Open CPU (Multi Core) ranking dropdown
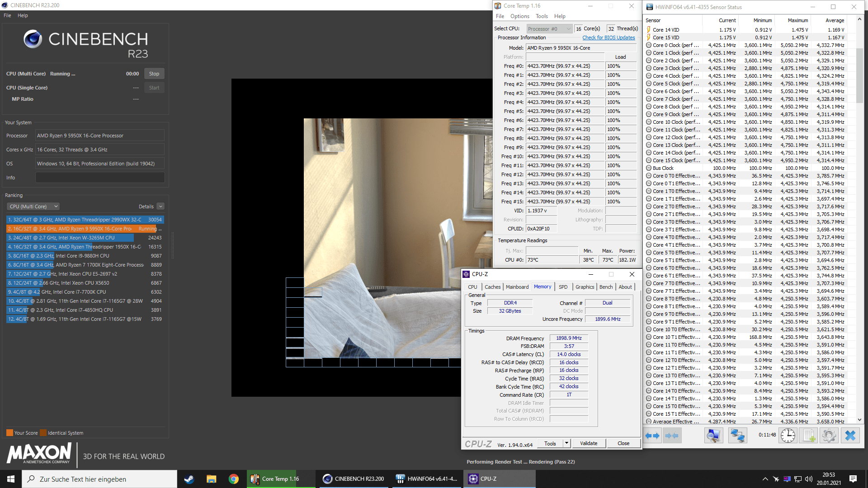 click(33, 206)
